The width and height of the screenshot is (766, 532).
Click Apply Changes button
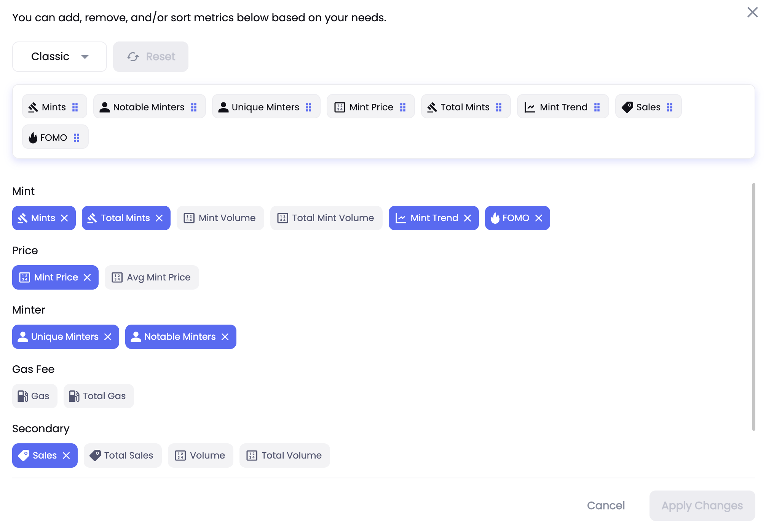pos(702,505)
